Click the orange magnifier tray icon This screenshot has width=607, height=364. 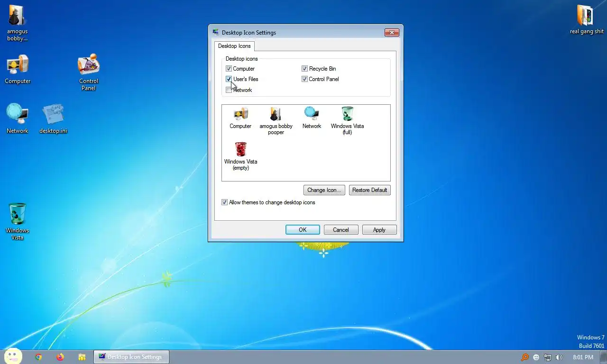pyautogui.click(x=525, y=357)
